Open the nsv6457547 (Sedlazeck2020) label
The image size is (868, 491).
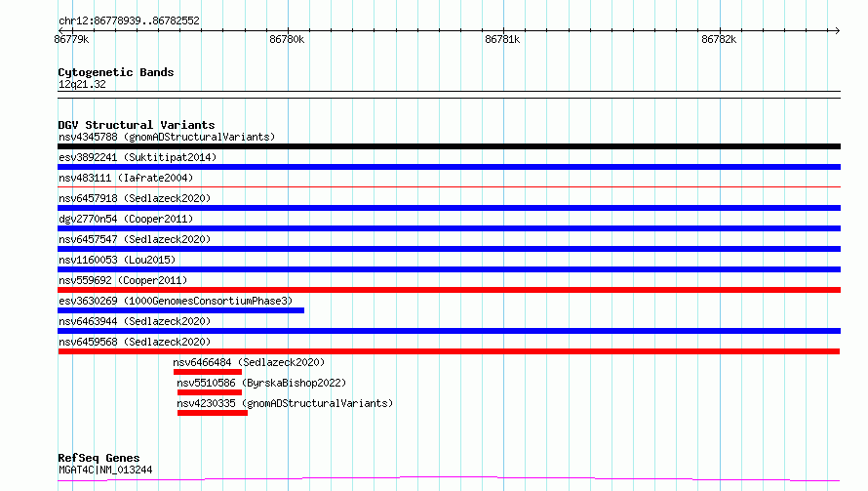135,239
